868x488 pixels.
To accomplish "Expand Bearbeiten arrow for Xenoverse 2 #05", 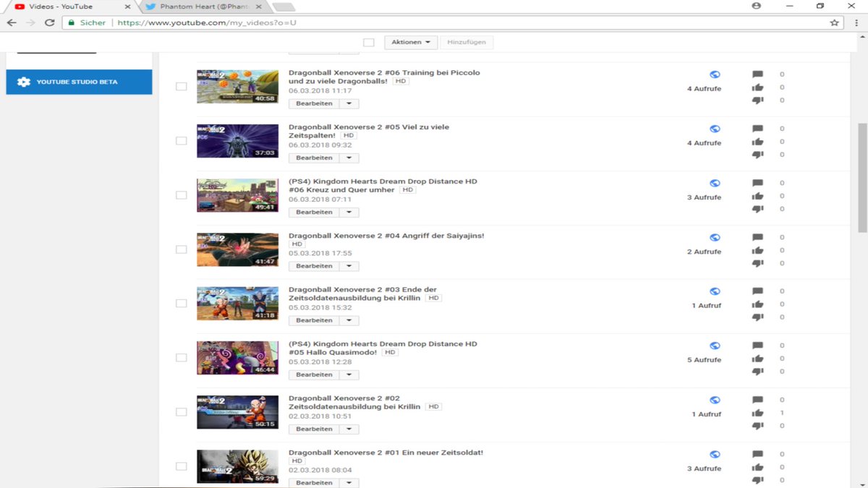I will click(x=349, y=158).
